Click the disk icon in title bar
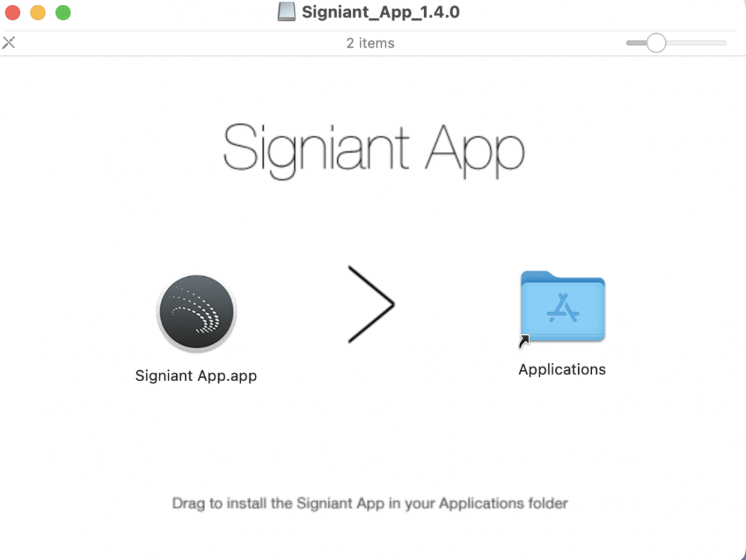The height and width of the screenshot is (560, 746). [287, 12]
